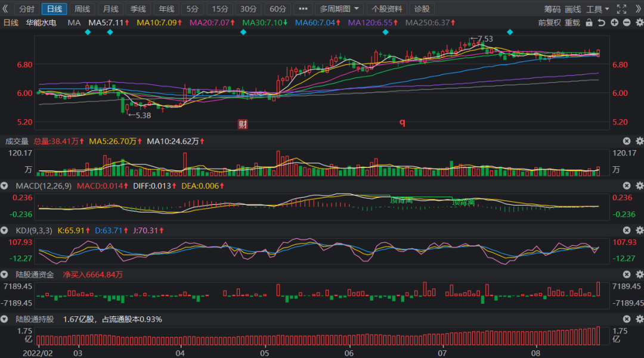644x358 pixels.
Task: Click the 重载 reload button
Action: [x=572, y=23]
